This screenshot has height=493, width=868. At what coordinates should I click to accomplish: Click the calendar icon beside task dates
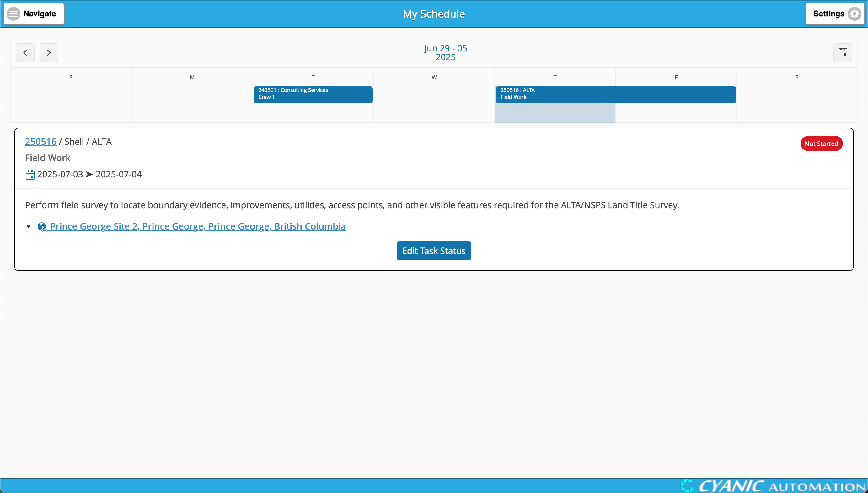tap(30, 175)
